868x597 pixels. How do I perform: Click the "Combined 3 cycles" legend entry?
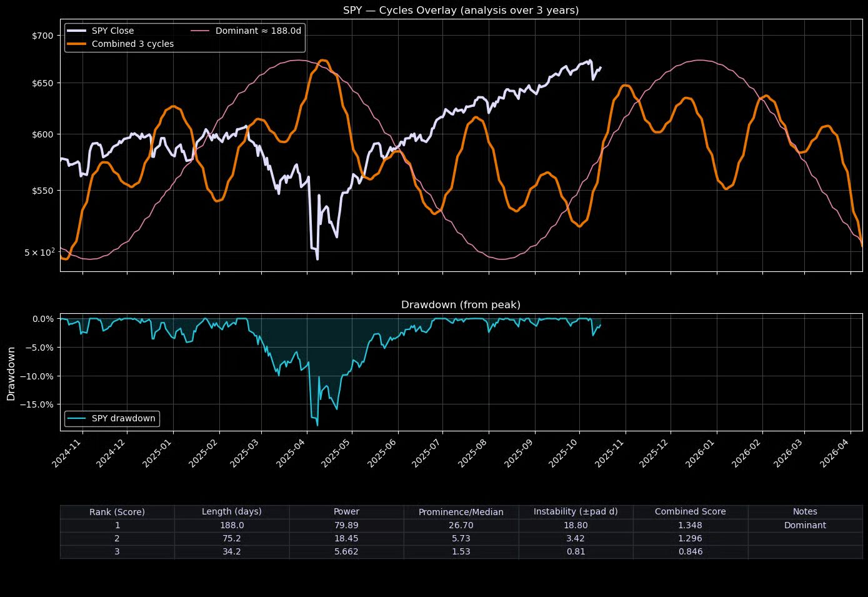pos(120,44)
